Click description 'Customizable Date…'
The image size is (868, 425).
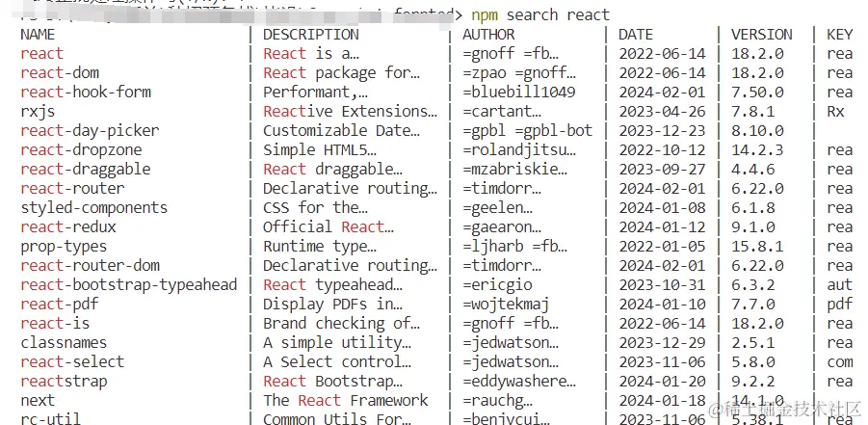(342, 131)
